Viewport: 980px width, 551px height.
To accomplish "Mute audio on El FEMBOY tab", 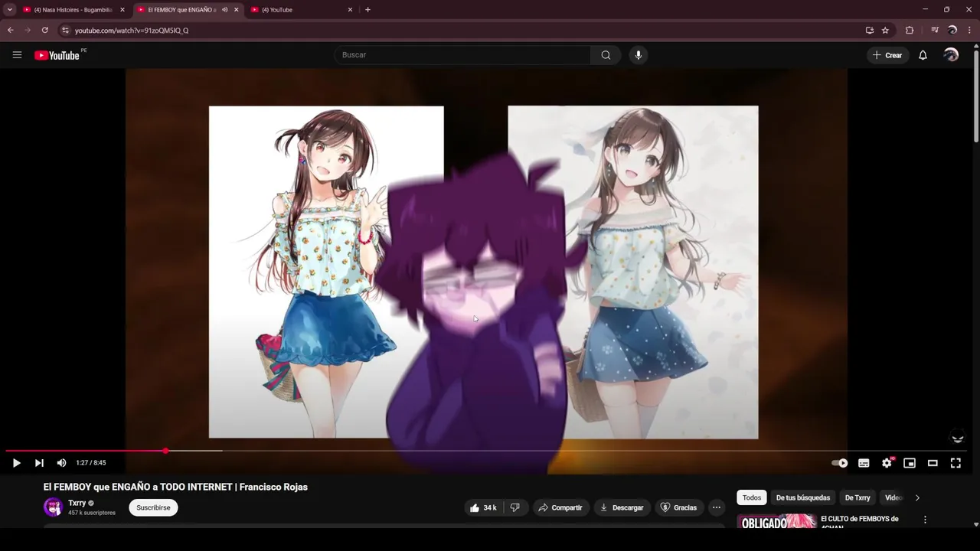I will (224, 10).
